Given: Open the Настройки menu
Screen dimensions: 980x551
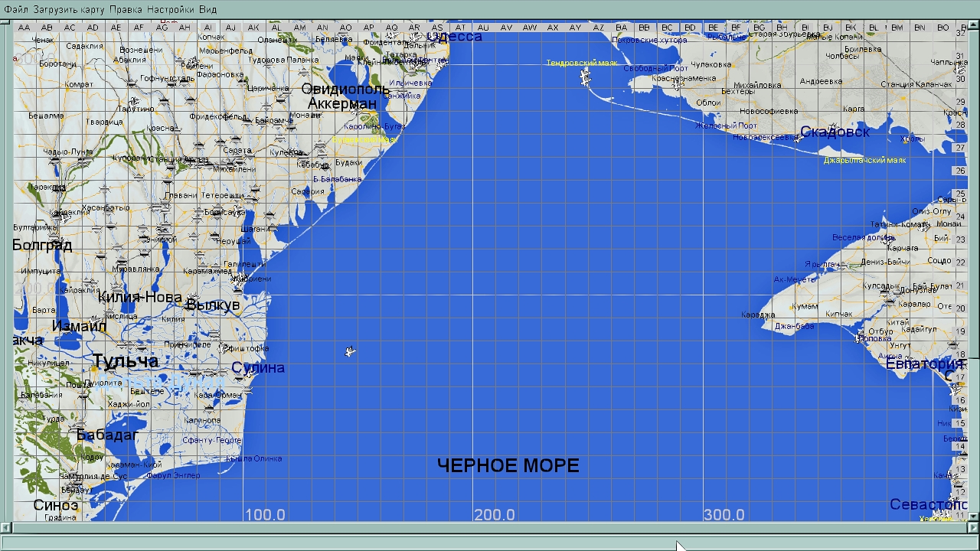Looking at the screenshot, I should (170, 9).
